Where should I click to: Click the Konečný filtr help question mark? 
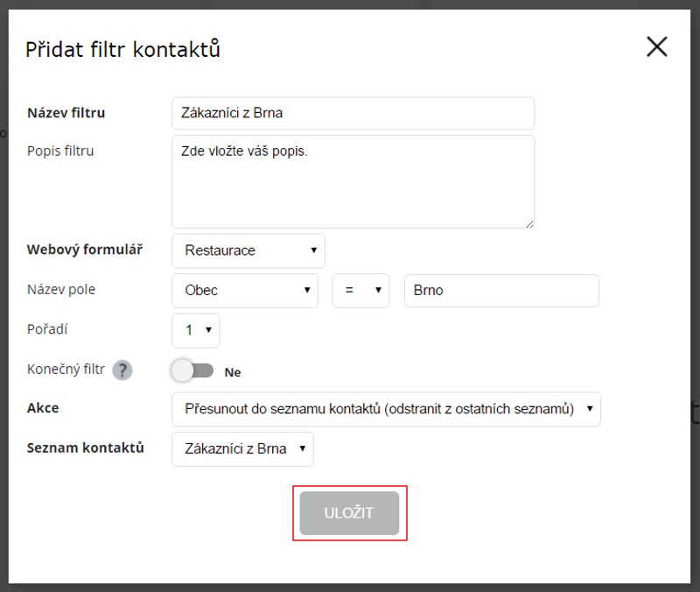coord(122,370)
